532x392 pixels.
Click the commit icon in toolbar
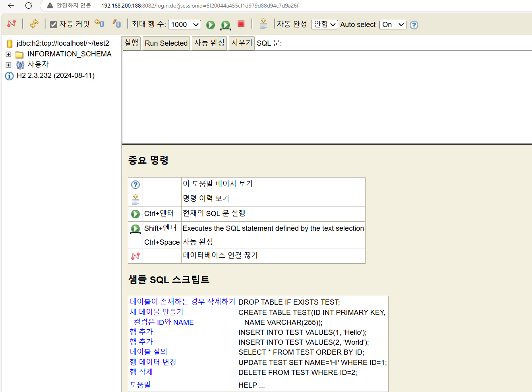116,24
